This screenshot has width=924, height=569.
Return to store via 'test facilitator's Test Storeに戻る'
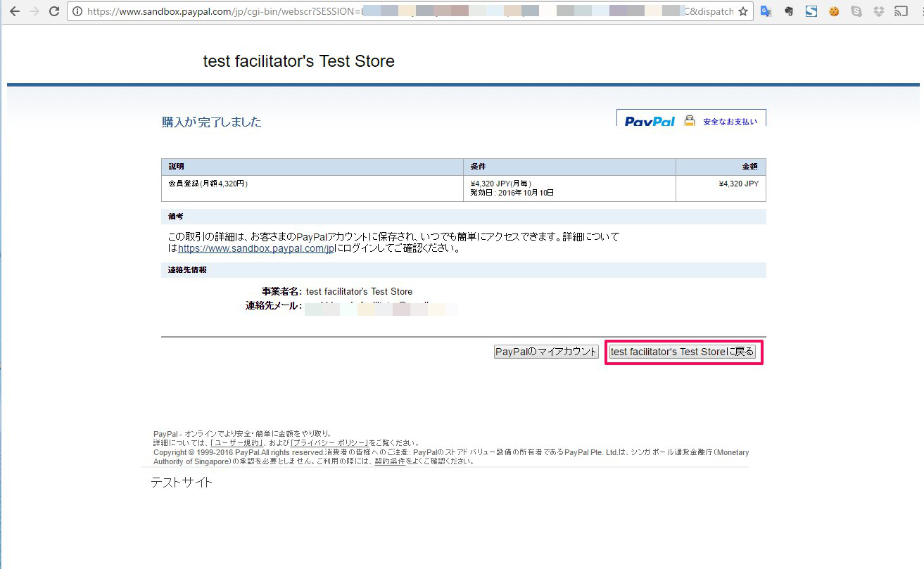pyautogui.click(x=683, y=352)
